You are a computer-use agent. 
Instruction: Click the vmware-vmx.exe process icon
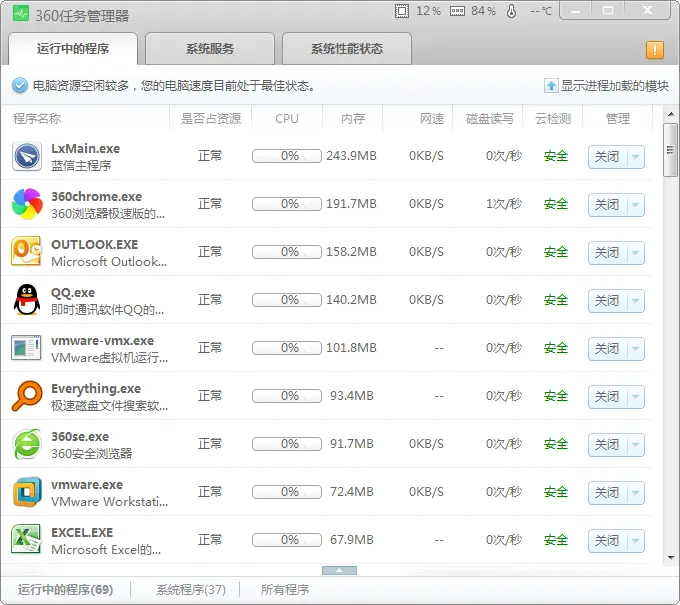tap(26, 348)
